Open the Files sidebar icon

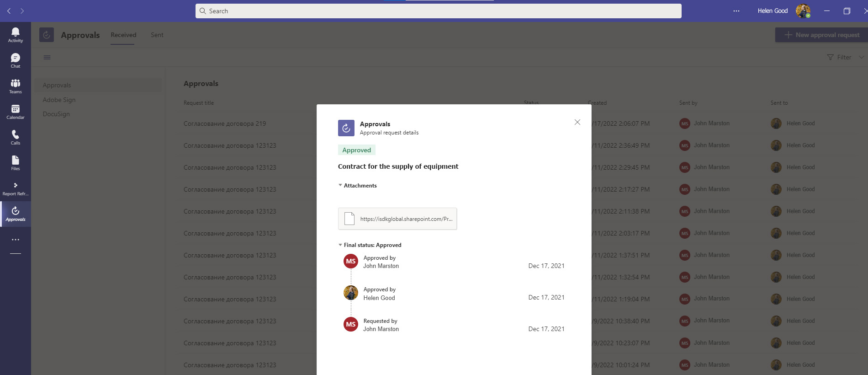[x=15, y=162]
